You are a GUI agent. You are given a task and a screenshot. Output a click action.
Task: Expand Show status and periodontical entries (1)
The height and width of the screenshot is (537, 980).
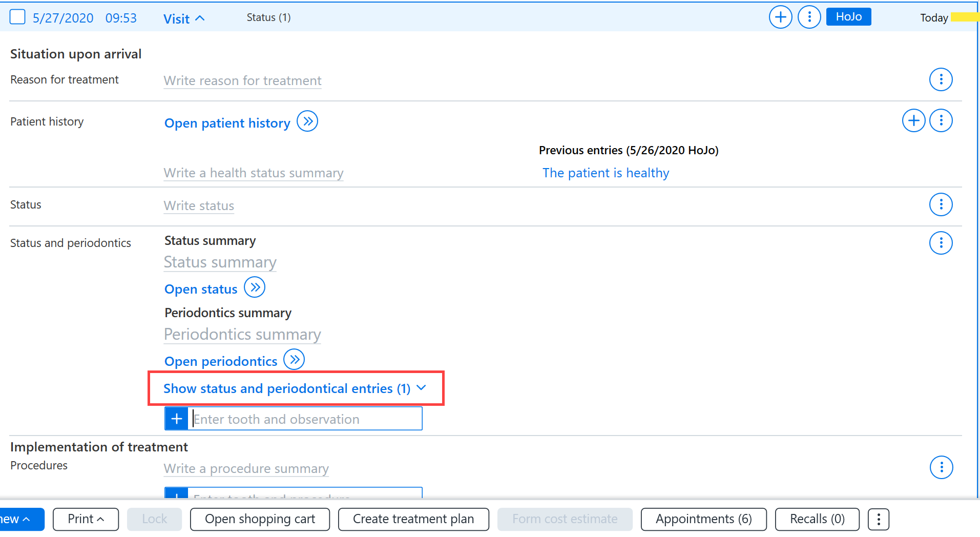point(295,388)
